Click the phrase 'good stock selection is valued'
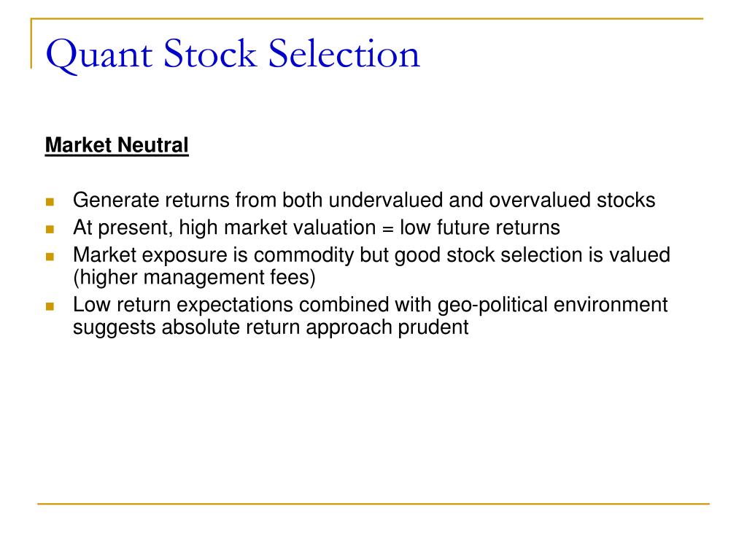 [x=532, y=256]
